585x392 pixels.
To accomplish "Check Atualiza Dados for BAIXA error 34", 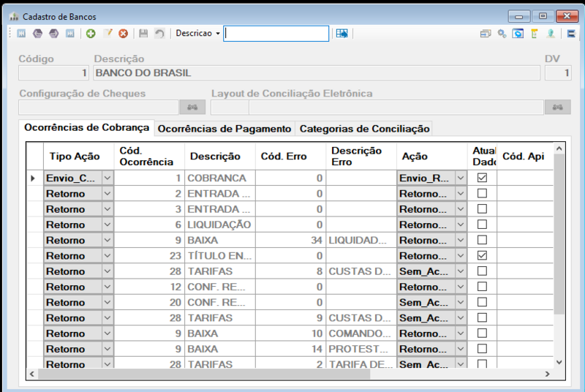I will (x=482, y=240).
